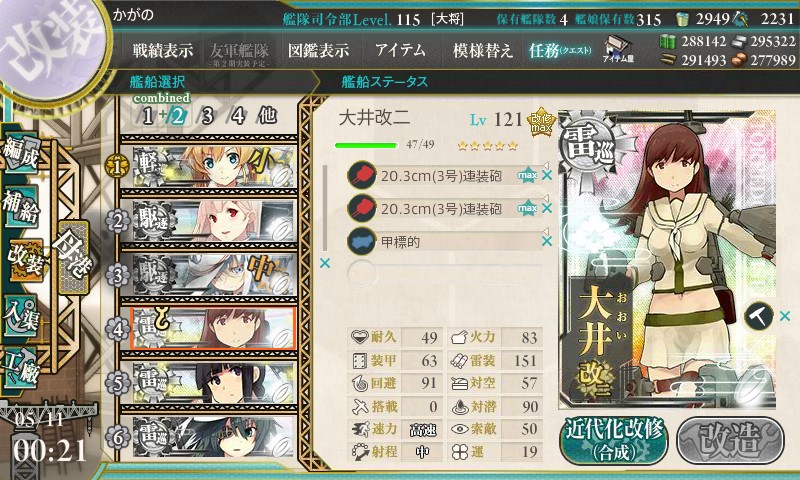Click the 近代化改修 modernization button

pyautogui.click(x=614, y=441)
